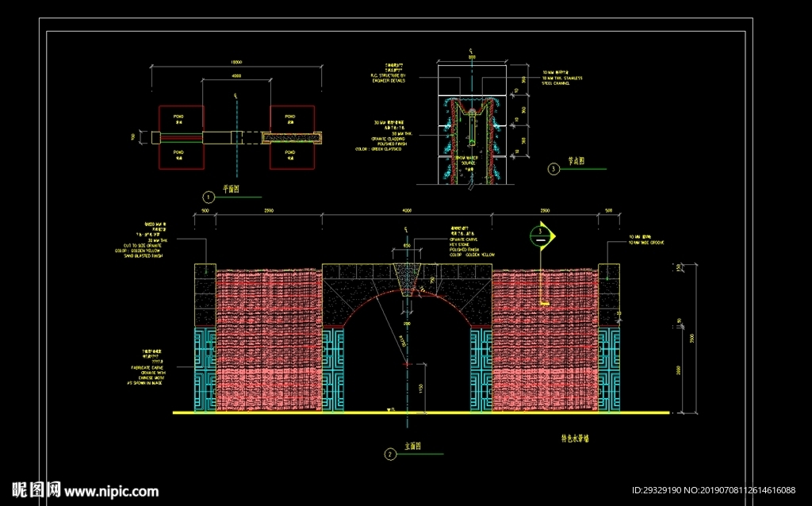Screen dimensions: 812x506
Task: Select the right 2500 dimension above the elevation
Action: point(545,211)
